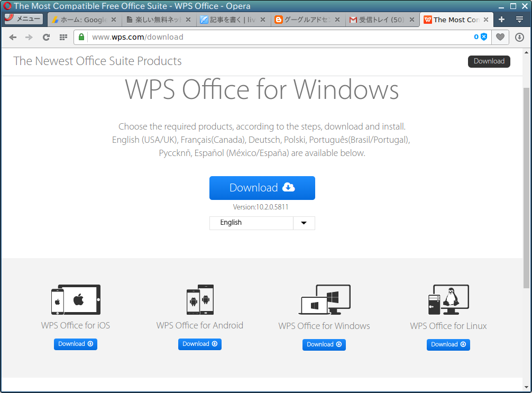This screenshot has width=532, height=393.
Task: Click the Linux penguin computer icon
Action: 448,300
